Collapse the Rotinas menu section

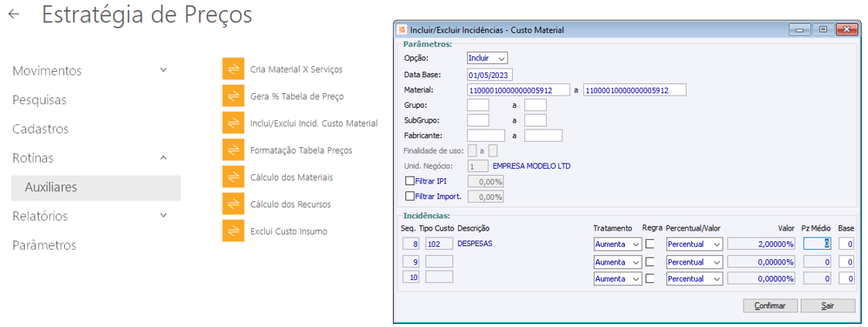(x=163, y=157)
